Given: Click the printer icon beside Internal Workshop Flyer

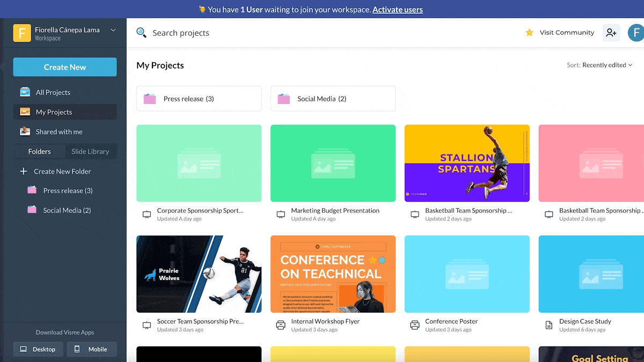Looking at the screenshot, I should (281, 325).
